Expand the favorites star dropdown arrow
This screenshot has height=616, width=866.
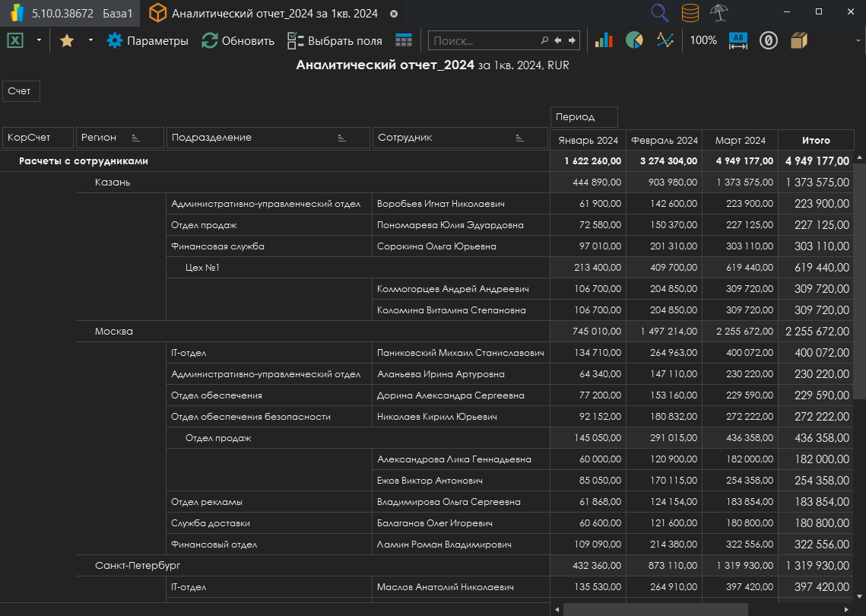point(90,41)
